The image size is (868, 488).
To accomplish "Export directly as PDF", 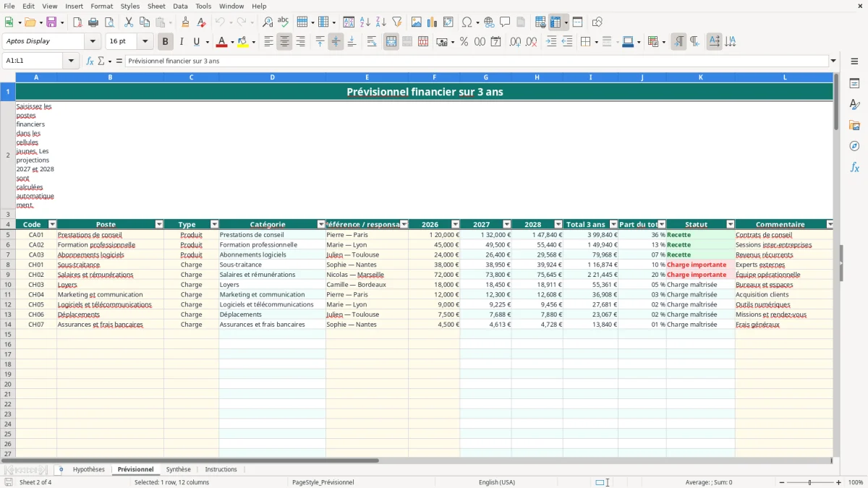I will [77, 22].
